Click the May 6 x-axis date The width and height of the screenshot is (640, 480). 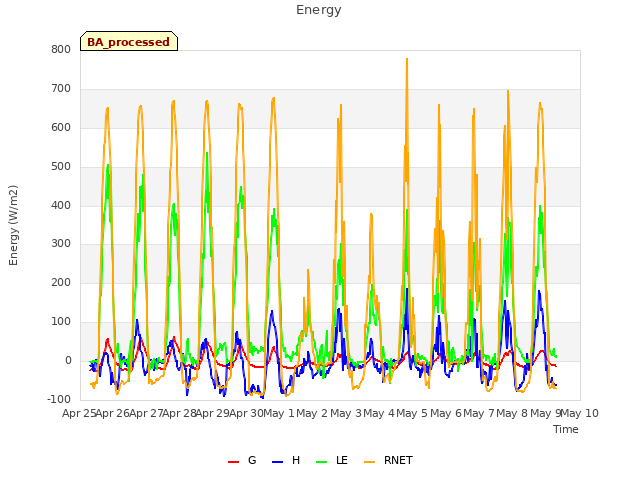tap(446, 413)
